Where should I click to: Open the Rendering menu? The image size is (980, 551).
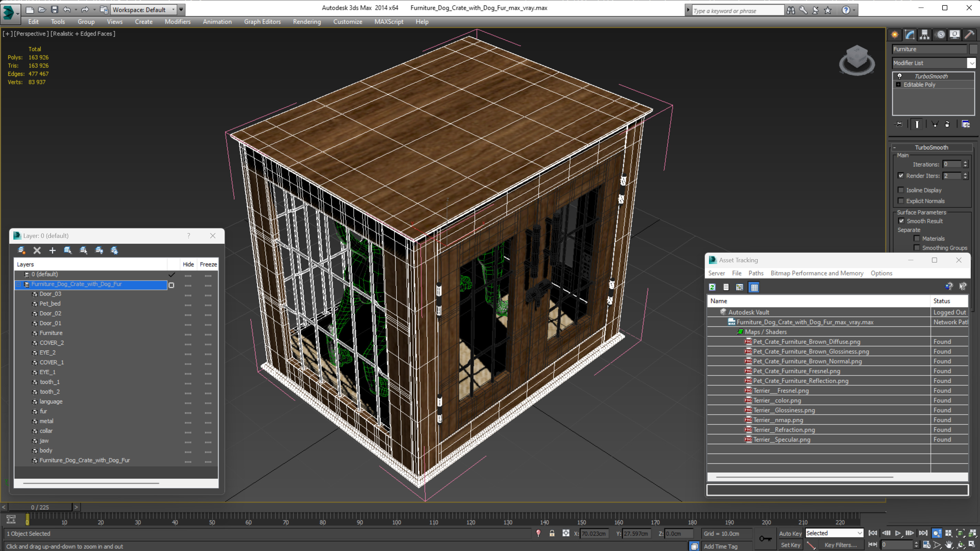coord(307,22)
